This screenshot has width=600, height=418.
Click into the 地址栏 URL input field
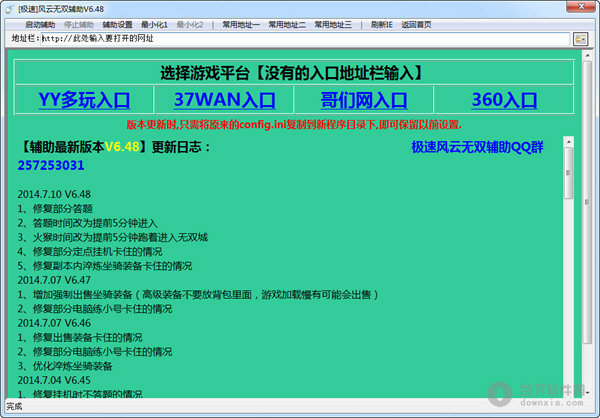305,39
